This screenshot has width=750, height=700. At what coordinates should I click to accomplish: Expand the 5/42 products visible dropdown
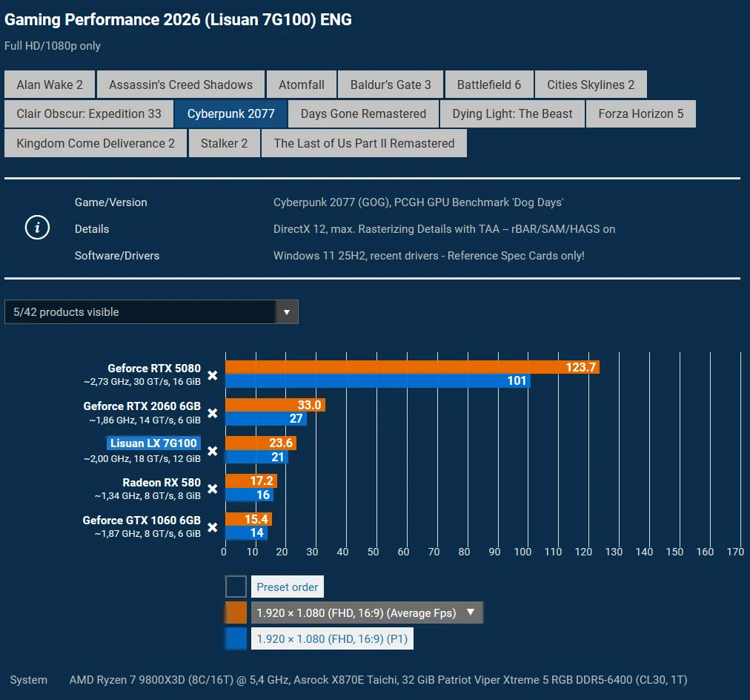coord(151,312)
